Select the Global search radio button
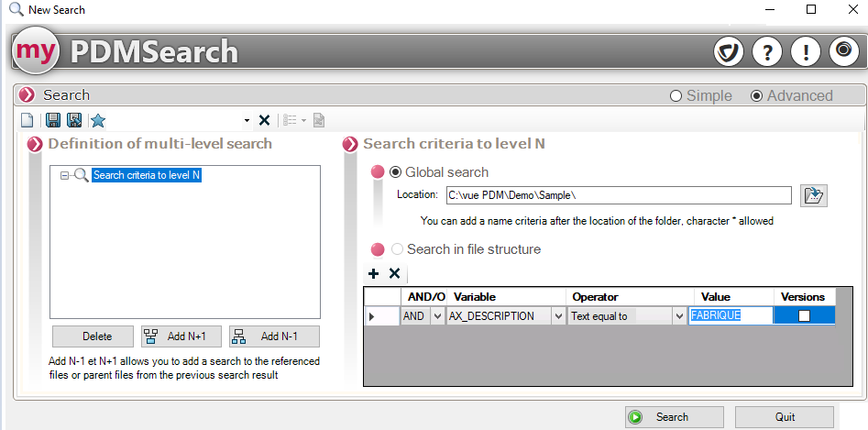The image size is (868, 430). click(396, 172)
